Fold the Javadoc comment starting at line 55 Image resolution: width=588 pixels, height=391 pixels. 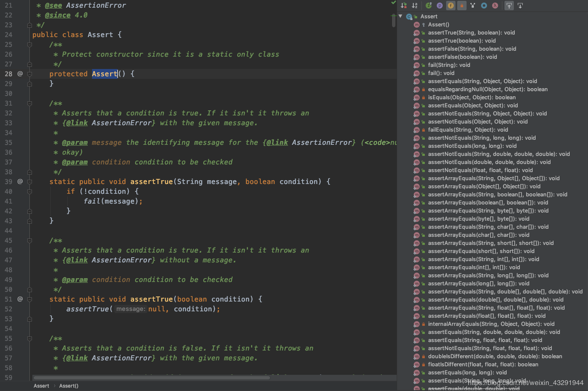tap(29, 338)
